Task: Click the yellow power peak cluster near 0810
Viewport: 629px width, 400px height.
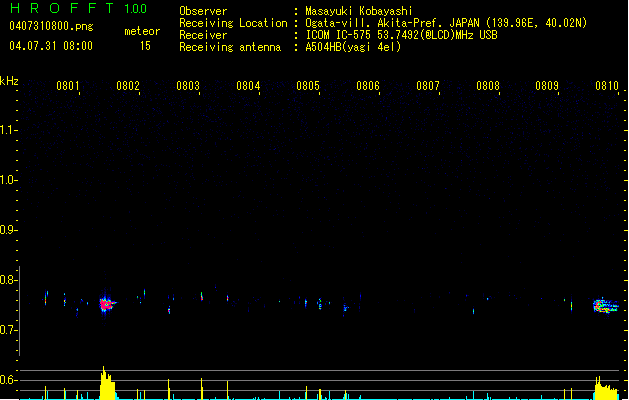Action: (606, 388)
